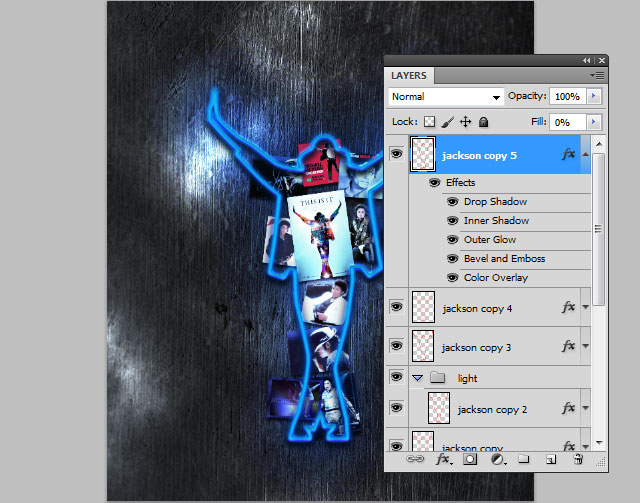
Task: Click fx icon on jackson copy 5
Action: [568, 154]
